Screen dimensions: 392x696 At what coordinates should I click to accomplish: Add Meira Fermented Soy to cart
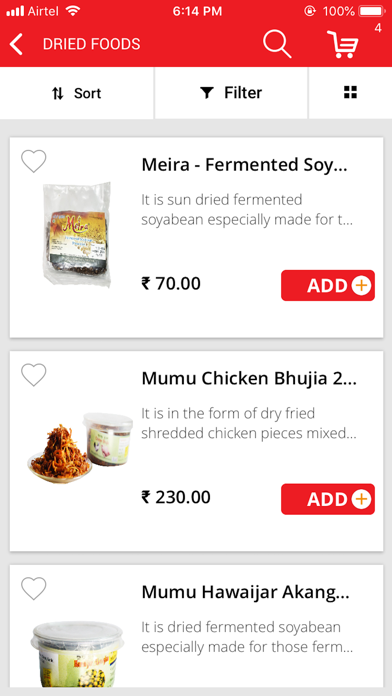(x=328, y=285)
